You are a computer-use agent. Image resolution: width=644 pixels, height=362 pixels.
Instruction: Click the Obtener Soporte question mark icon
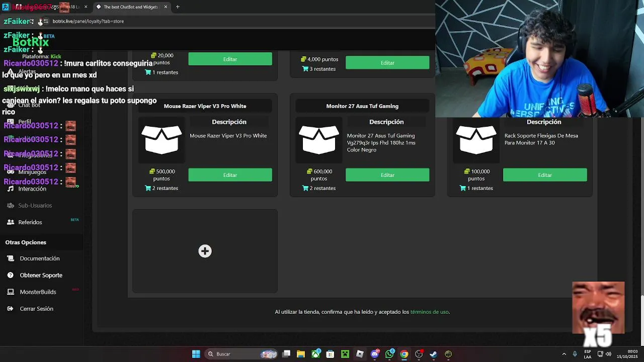tap(11, 275)
